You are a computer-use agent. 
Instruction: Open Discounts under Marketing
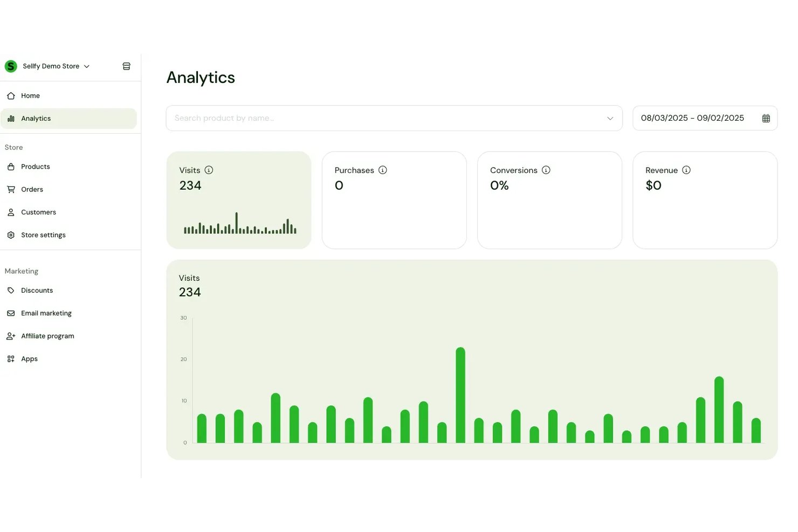pyautogui.click(x=68, y=291)
